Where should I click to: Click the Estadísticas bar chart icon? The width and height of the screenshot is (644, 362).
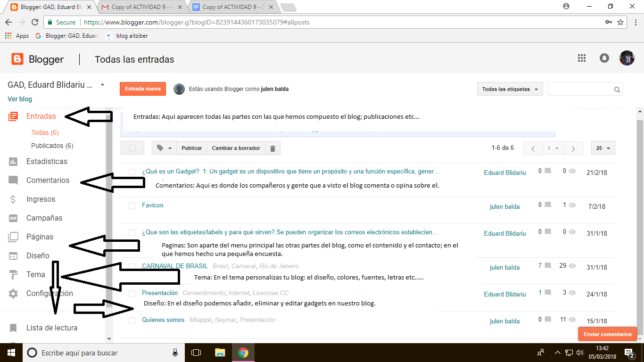point(13,162)
